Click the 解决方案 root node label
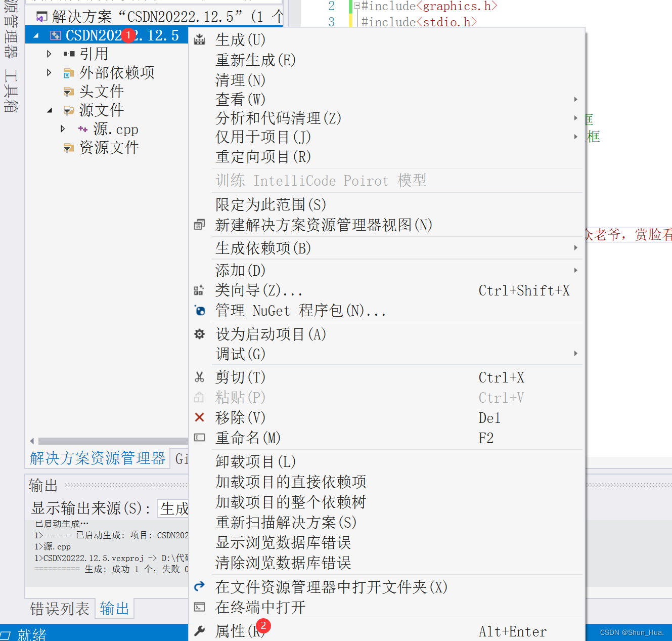672x641 pixels. [167, 17]
